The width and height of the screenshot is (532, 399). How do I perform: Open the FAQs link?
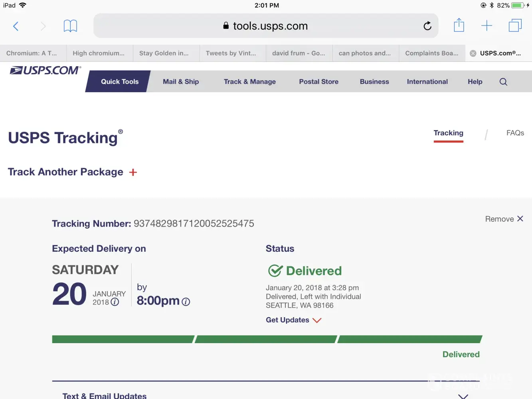tap(515, 133)
